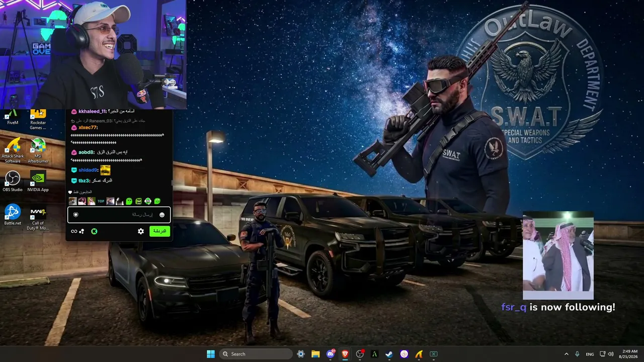Open Attack Shark app on the taskbar
The image size is (644, 362).
(x=419, y=354)
